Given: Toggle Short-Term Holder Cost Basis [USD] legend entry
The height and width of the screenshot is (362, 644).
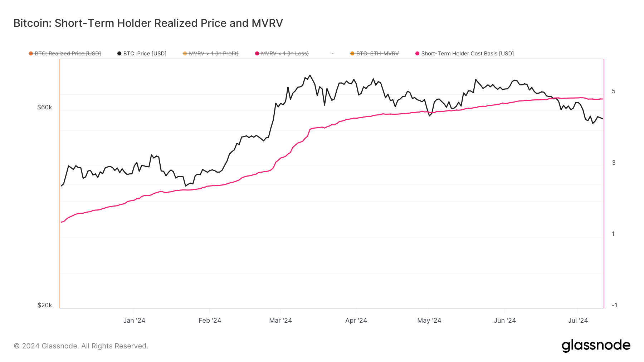Looking at the screenshot, I should pos(464,54).
